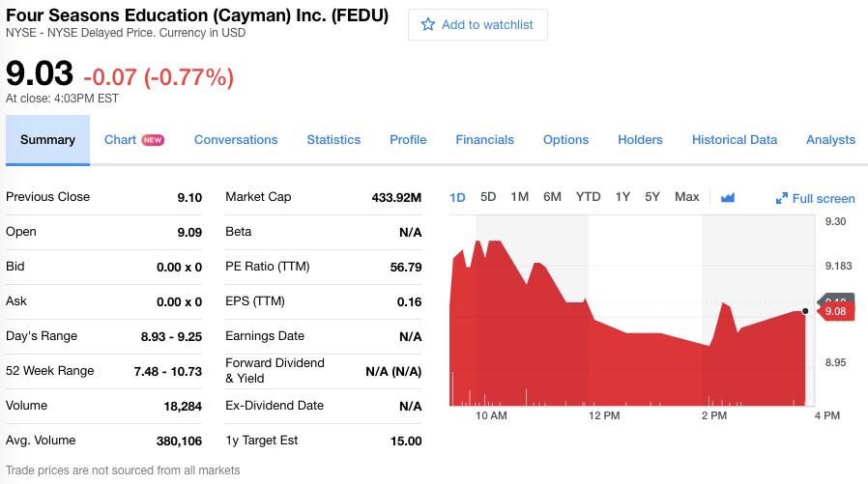Show the Max chart range
The image size is (868, 484).
click(686, 197)
